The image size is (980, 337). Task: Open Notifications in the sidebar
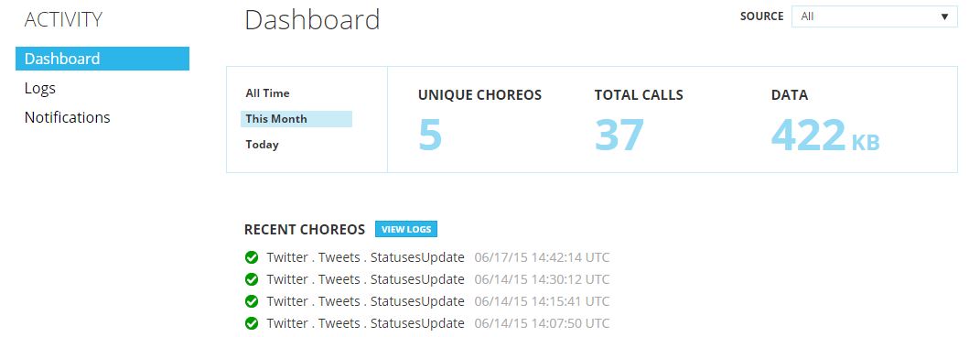(x=67, y=117)
